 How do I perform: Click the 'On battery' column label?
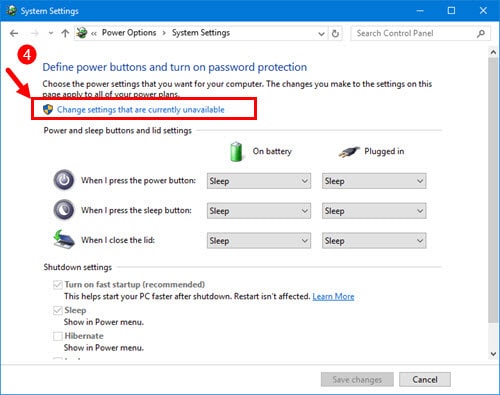(272, 151)
